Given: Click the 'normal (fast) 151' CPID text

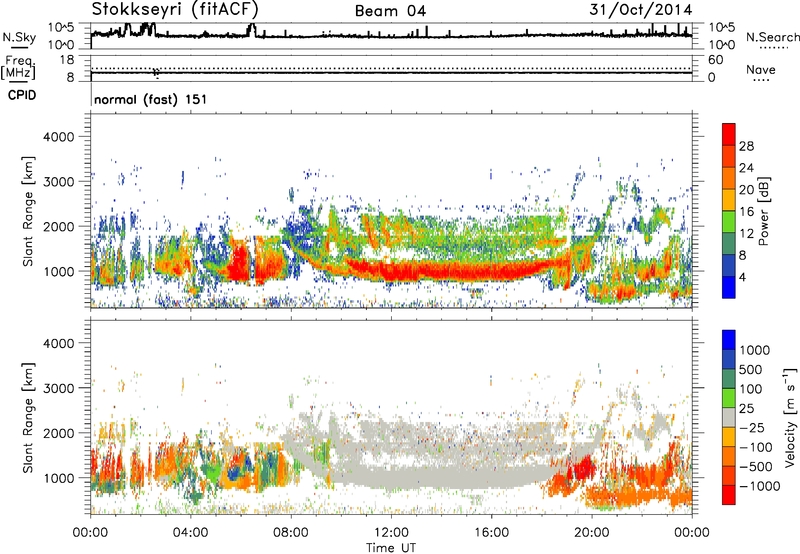Looking at the screenshot, I should click(151, 99).
